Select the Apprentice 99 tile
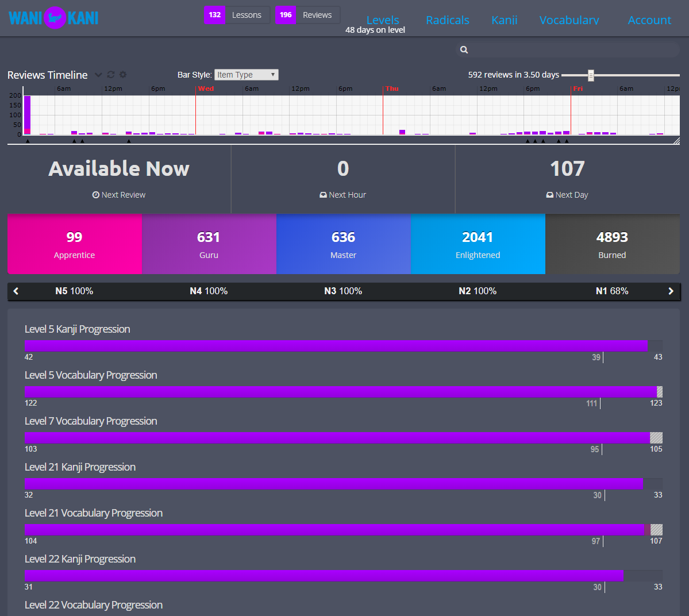The width and height of the screenshot is (689, 616). 75,244
